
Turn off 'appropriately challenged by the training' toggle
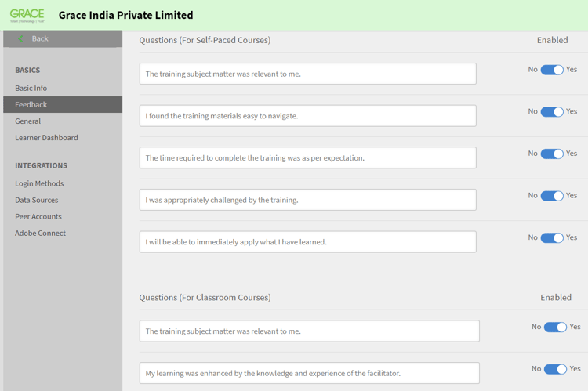click(552, 196)
